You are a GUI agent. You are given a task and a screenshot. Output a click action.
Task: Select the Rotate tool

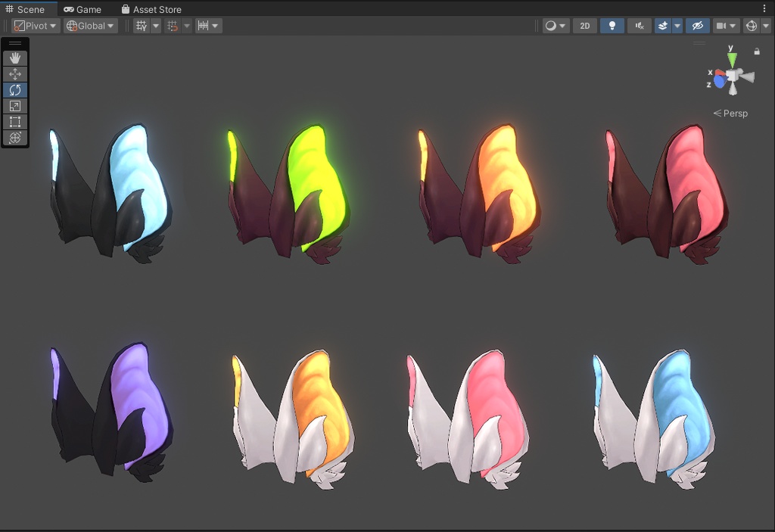[15, 89]
